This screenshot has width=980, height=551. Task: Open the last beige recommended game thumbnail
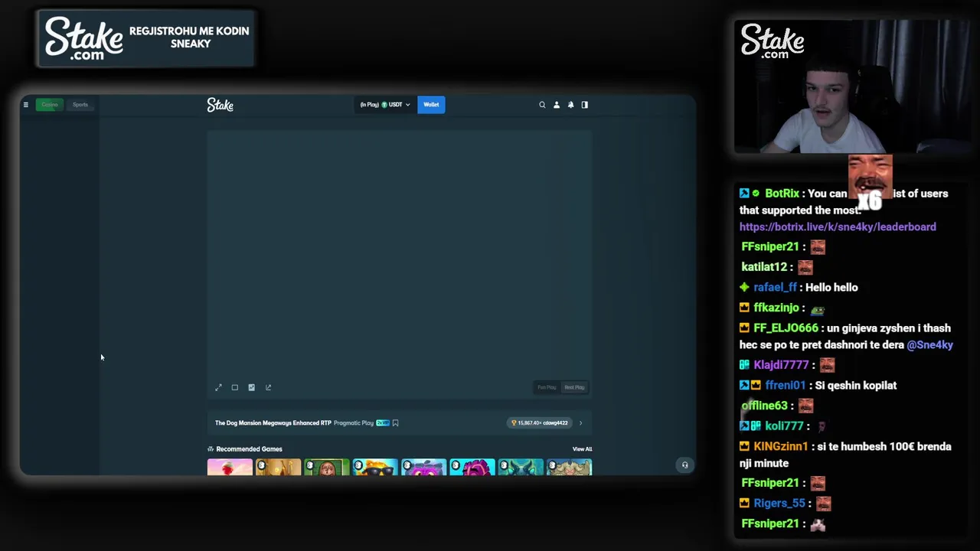pos(570,467)
